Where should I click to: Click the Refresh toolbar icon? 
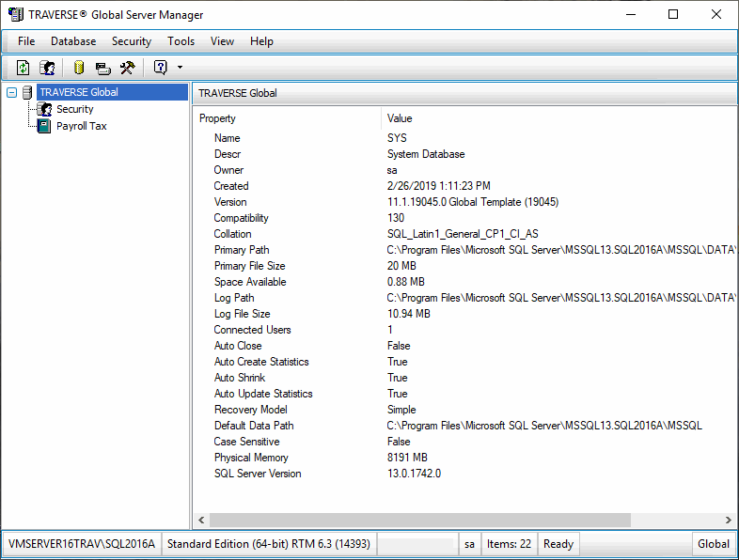point(23,68)
